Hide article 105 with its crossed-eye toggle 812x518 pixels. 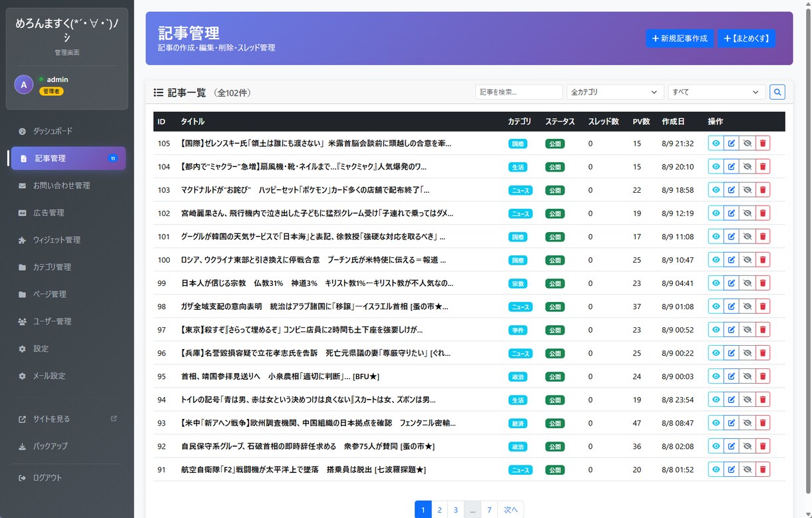(x=747, y=143)
